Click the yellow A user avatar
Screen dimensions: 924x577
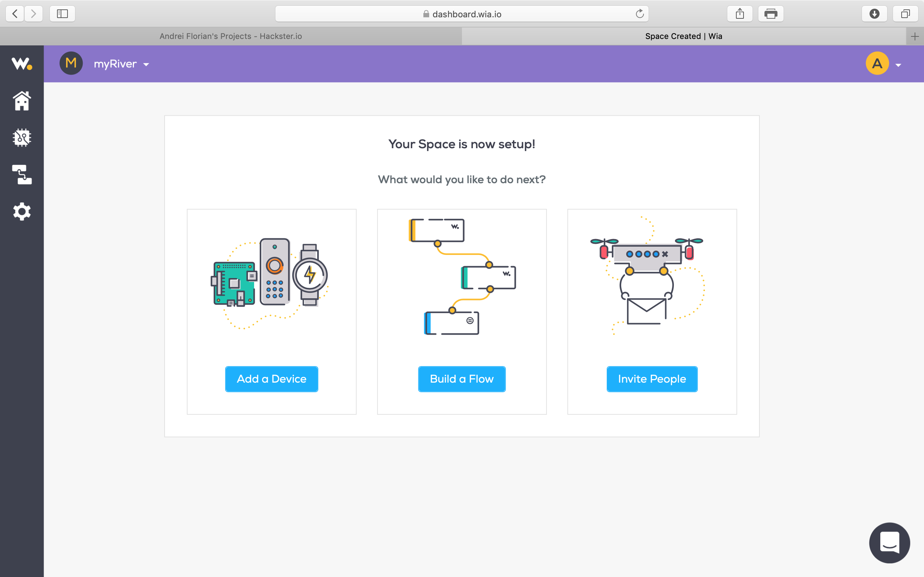[877, 63]
